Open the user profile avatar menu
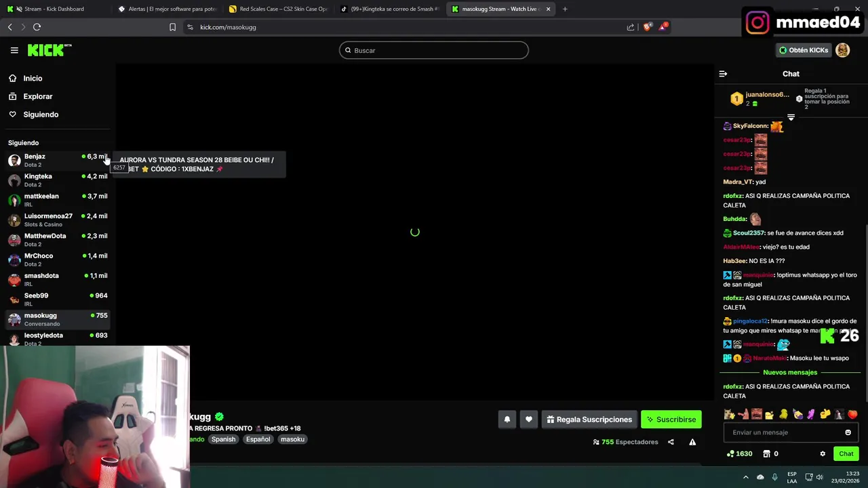This screenshot has width=868, height=488. pos(842,50)
